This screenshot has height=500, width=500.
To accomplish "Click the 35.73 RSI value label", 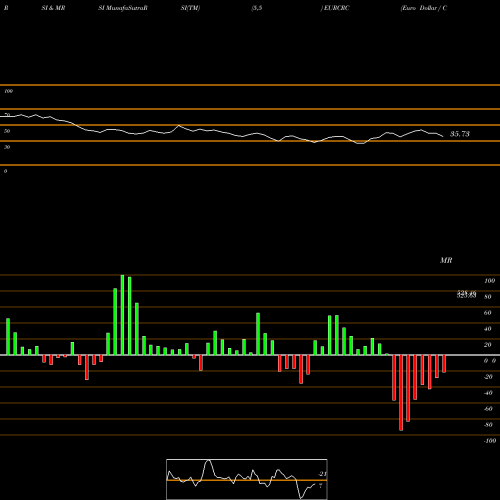I will point(460,134).
